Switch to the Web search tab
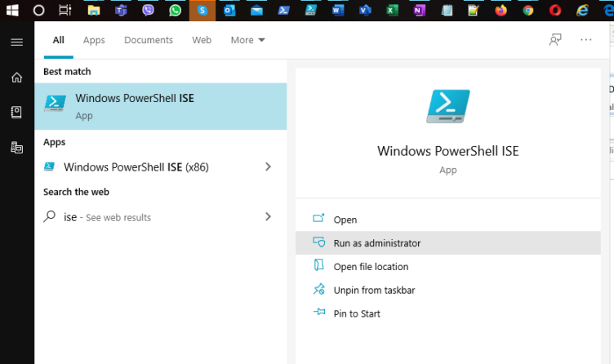 pos(202,40)
